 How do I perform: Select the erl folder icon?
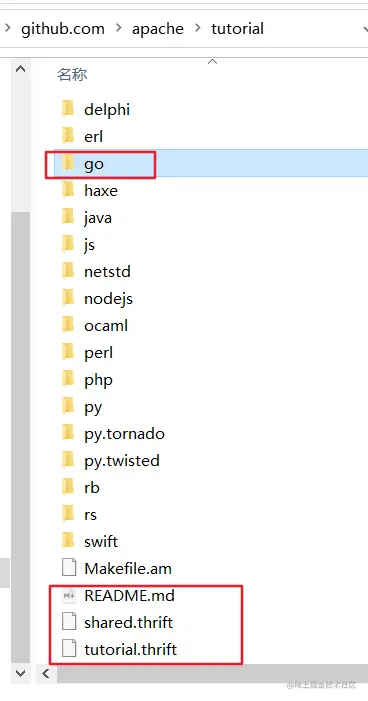[x=68, y=136]
